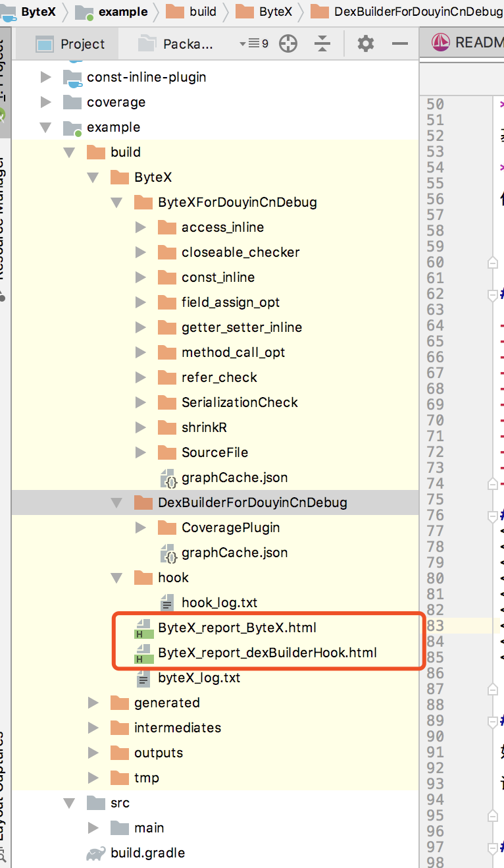Select field_assign_opt folder row
Viewport: 504px width, 868px height.
point(214,303)
